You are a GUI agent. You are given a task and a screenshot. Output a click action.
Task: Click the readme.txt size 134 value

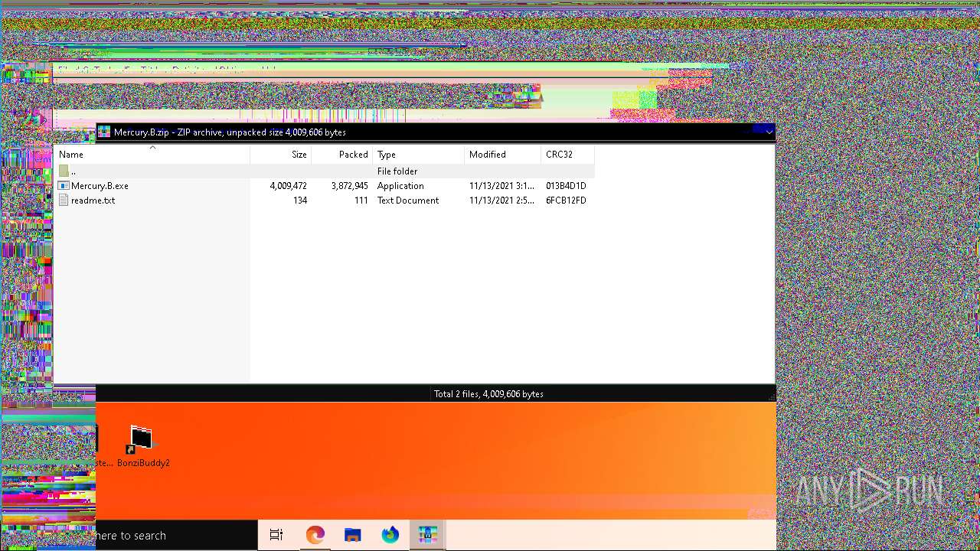[x=300, y=201]
